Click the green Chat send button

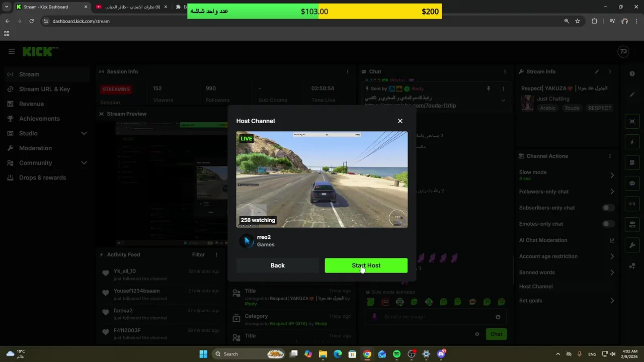click(x=496, y=334)
